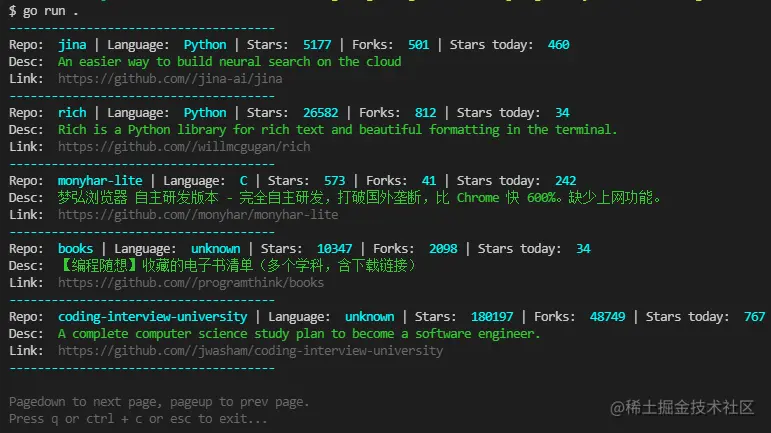Screen dimensions: 771x433
Task: Select monyhar-lite stars count 573
Action: click(x=334, y=181)
